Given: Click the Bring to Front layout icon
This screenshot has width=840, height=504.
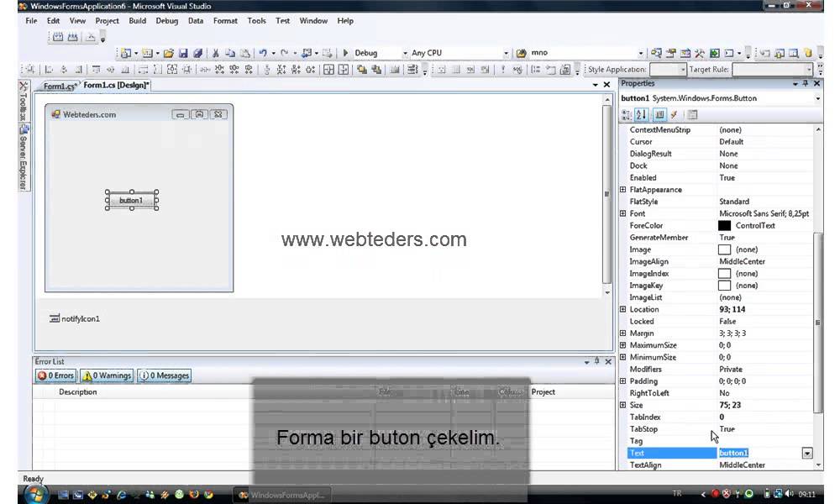Looking at the screenshot, I should coord(362,70).
